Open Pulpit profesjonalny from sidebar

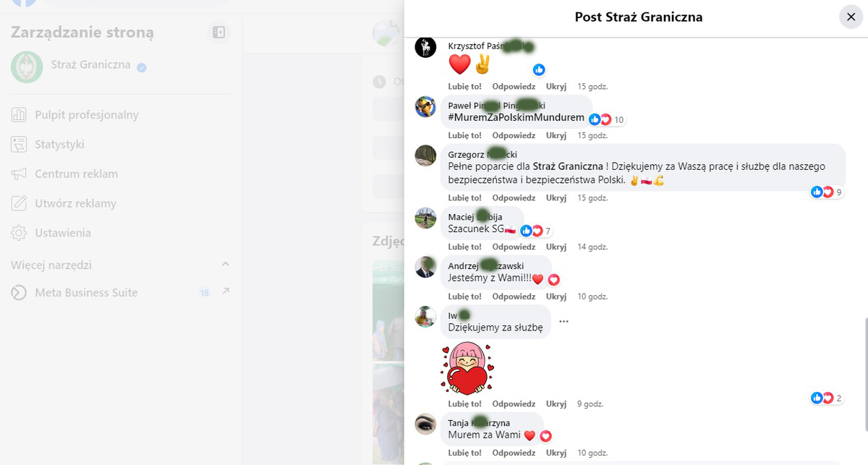(75, 115)
